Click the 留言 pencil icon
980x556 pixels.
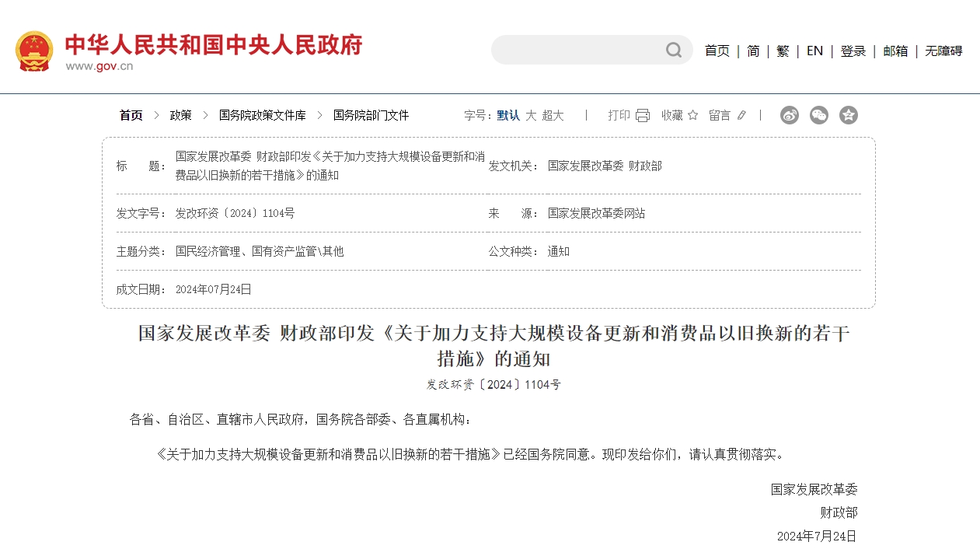click(741, 116)
